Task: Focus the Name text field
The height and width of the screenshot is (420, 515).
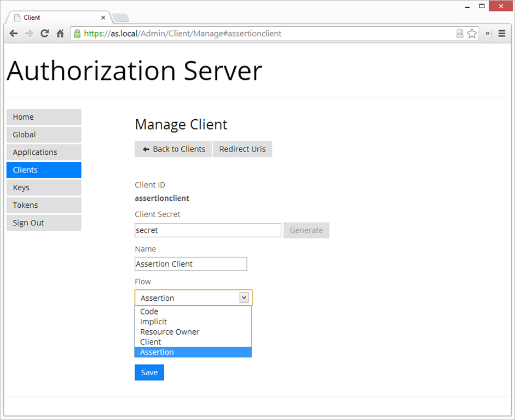Action: (x=190, y=264)
